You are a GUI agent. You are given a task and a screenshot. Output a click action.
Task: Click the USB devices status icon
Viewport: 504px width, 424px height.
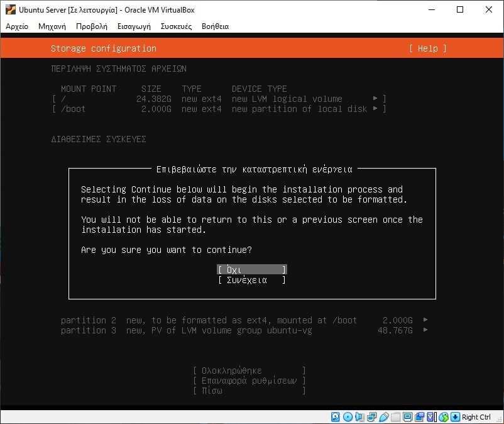(384, 417)
